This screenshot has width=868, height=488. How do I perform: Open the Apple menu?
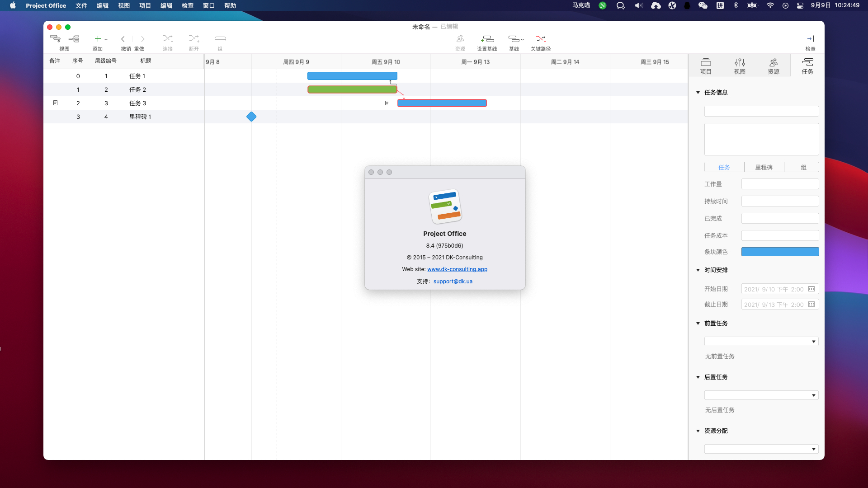pyautogui.click(x=13, y=5)
